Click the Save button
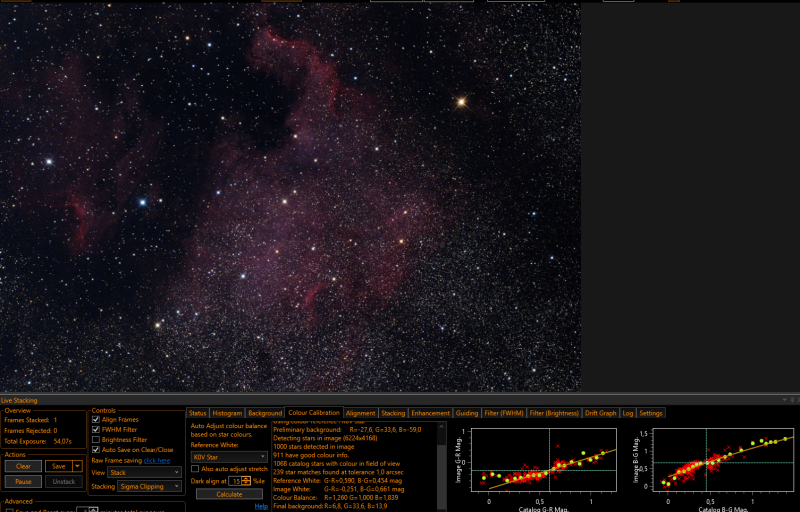Screen dimensions: 800x512 click(59, 466)
